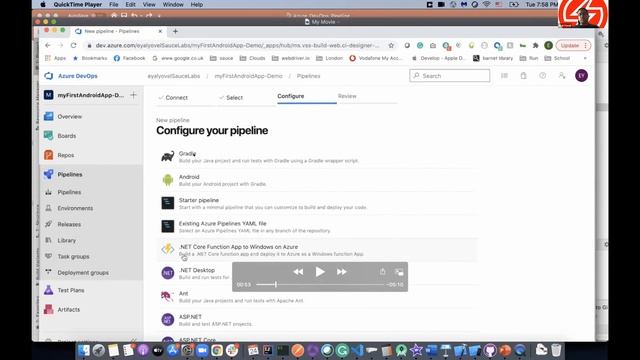Choose the Starter pipeline template
Screen dimensions: 640x360
coord(317,203)
